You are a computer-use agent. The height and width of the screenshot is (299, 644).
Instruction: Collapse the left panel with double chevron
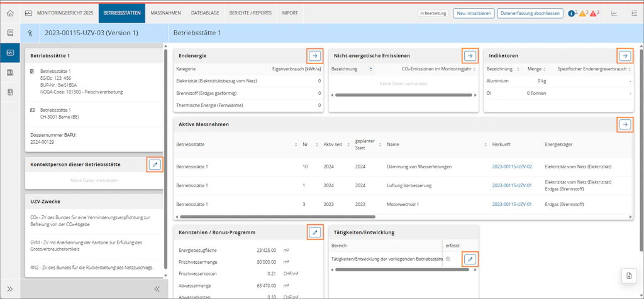[157, 289]
